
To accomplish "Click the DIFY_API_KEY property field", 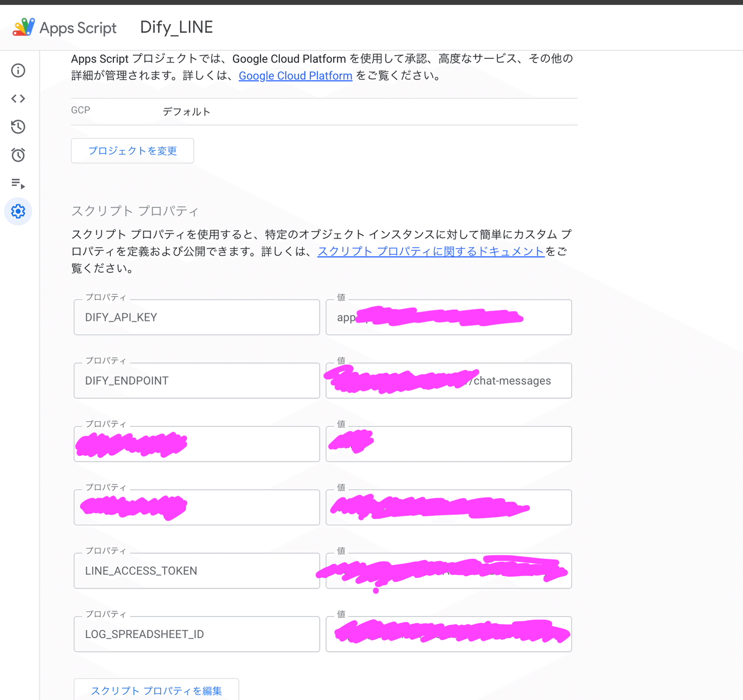I will (x=196, y=317).
